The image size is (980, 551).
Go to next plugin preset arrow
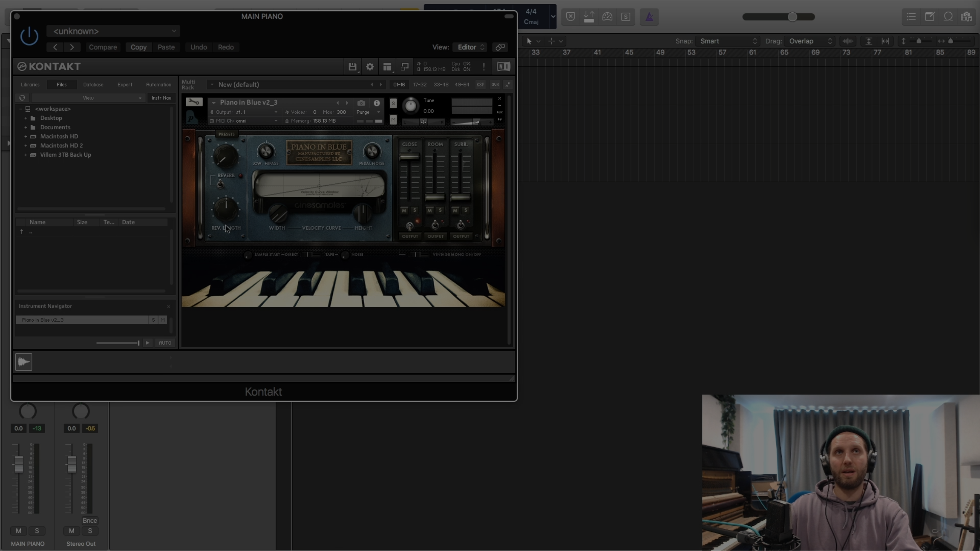point(72,47)
